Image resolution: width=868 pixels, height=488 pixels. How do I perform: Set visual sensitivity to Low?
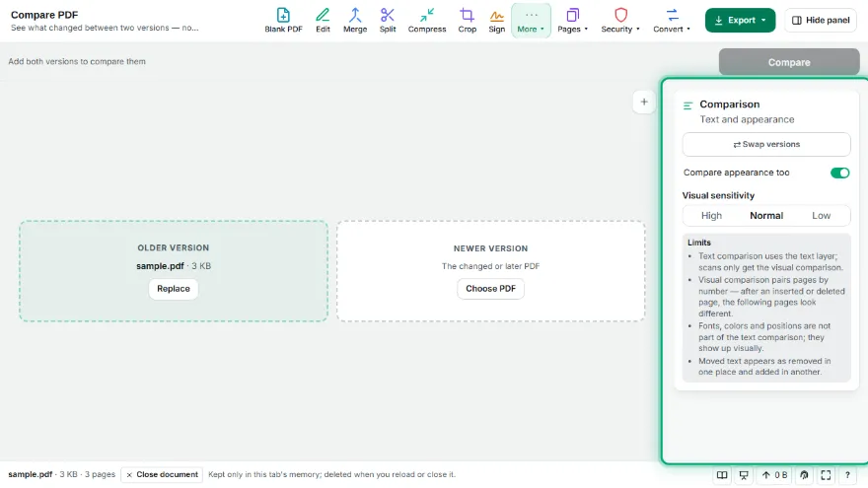821,216
